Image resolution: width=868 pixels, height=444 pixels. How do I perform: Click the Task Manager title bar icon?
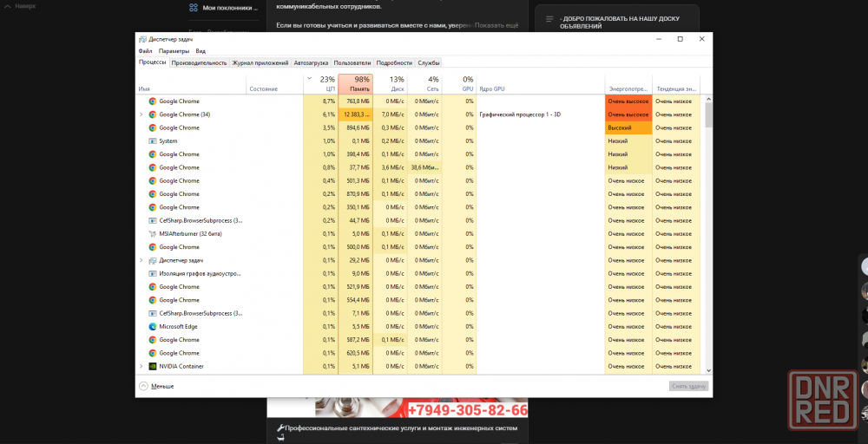(x=142, y=39)
